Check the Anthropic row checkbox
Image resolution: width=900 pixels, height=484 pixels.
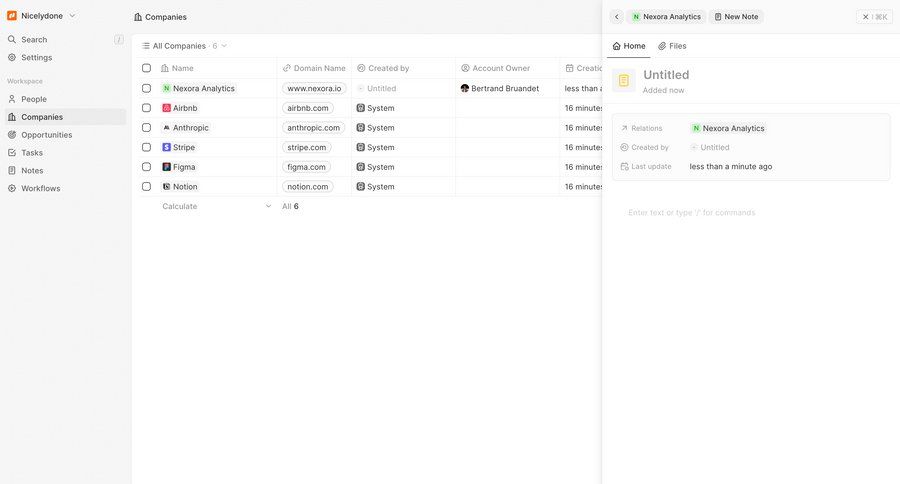(146, 127)
